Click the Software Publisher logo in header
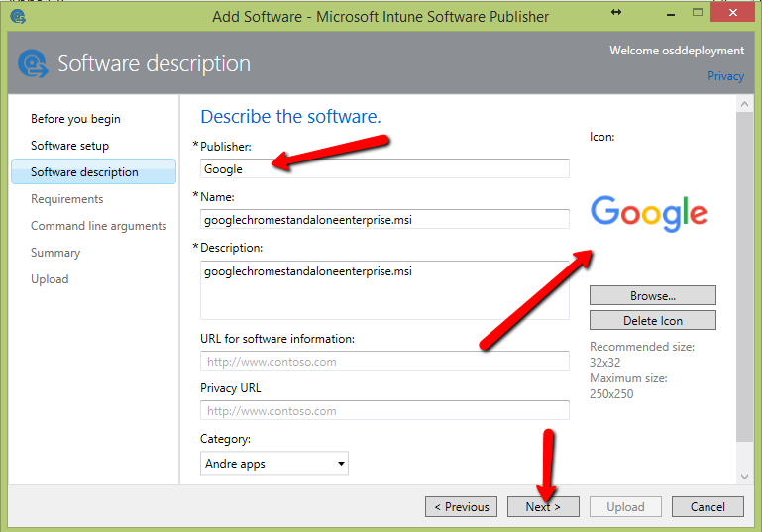 click(x=33, y=64)
